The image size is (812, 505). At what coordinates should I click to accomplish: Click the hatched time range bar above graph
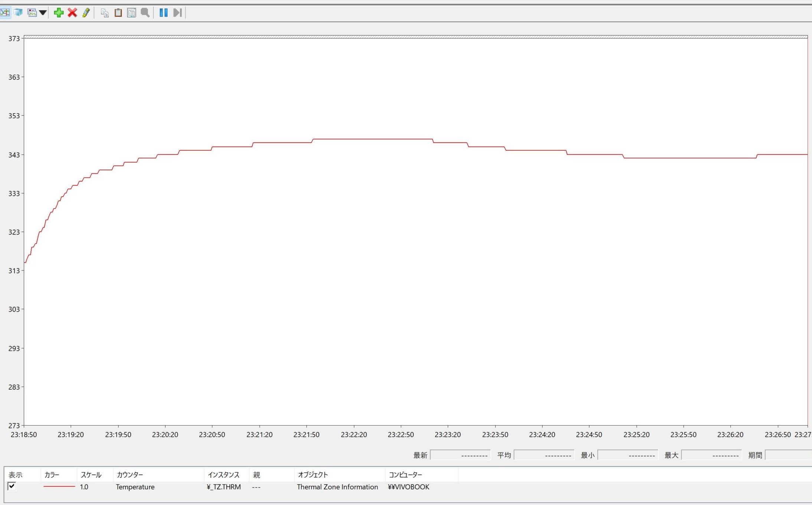pos(416,37)
